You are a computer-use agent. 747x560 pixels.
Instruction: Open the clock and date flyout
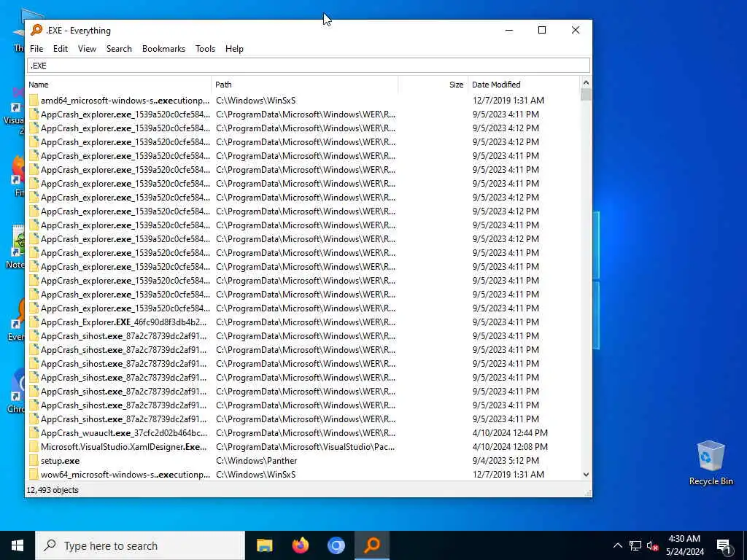(x=684, y=545)
